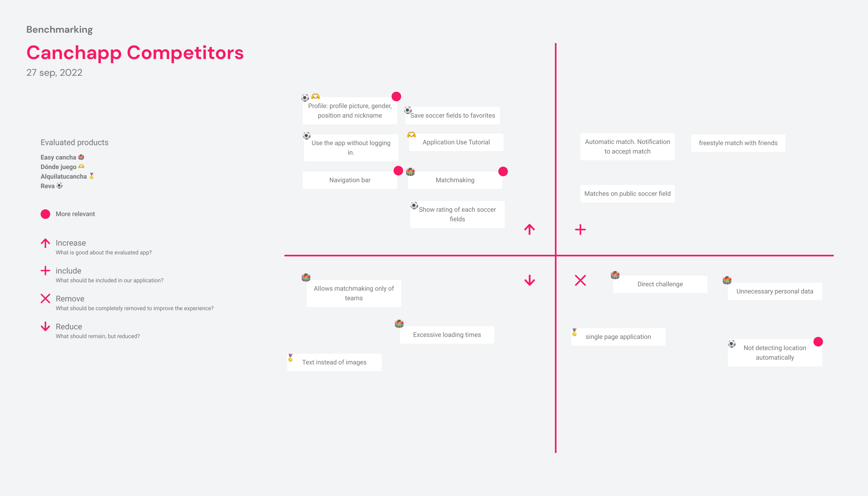
Task: Expand the Benchmarking title section
Action: coord(59,29)
